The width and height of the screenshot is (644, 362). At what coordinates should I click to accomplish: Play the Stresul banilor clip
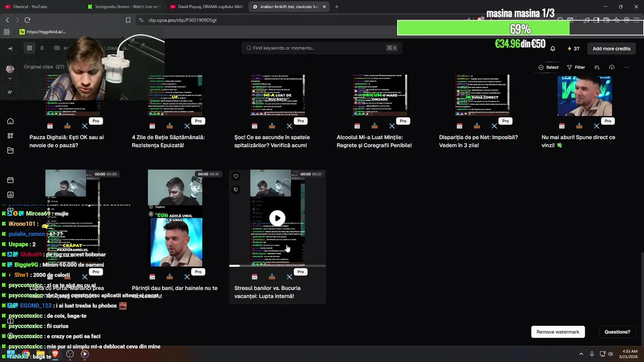pos(277,218)
